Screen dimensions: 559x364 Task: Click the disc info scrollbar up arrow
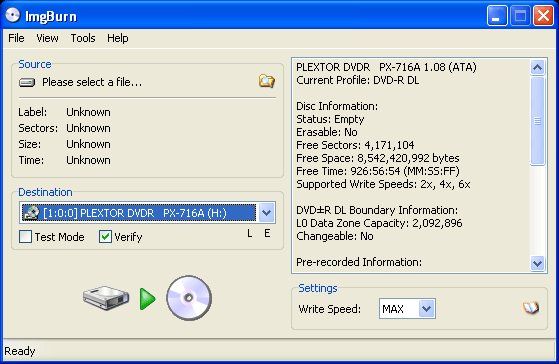[x=537, y=67]
